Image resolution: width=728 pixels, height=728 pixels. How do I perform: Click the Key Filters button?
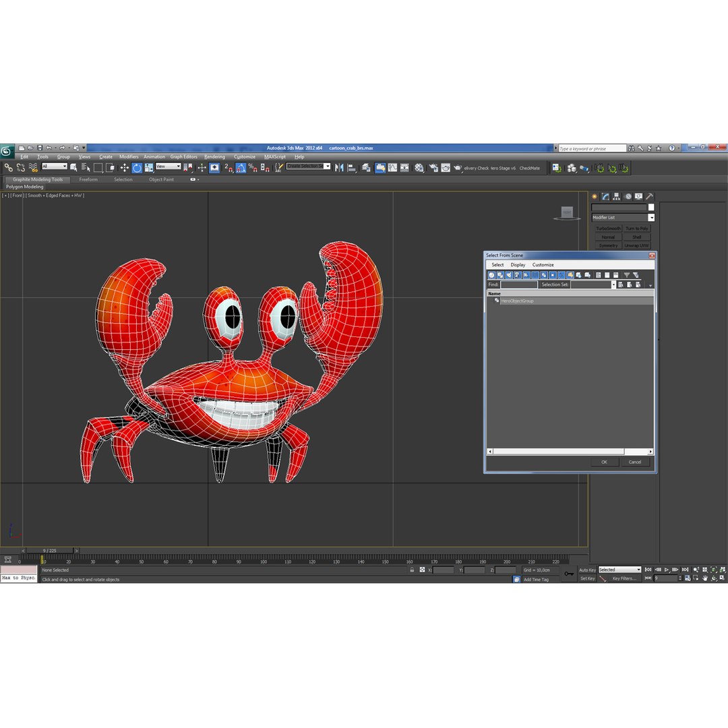pos(624,578)
